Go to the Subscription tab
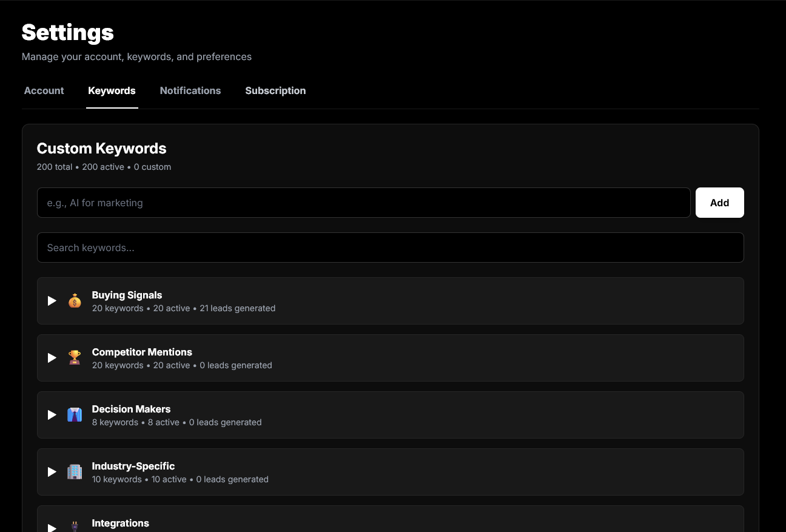This screenshot has height=532, width=786. click(x=275, y=91)
